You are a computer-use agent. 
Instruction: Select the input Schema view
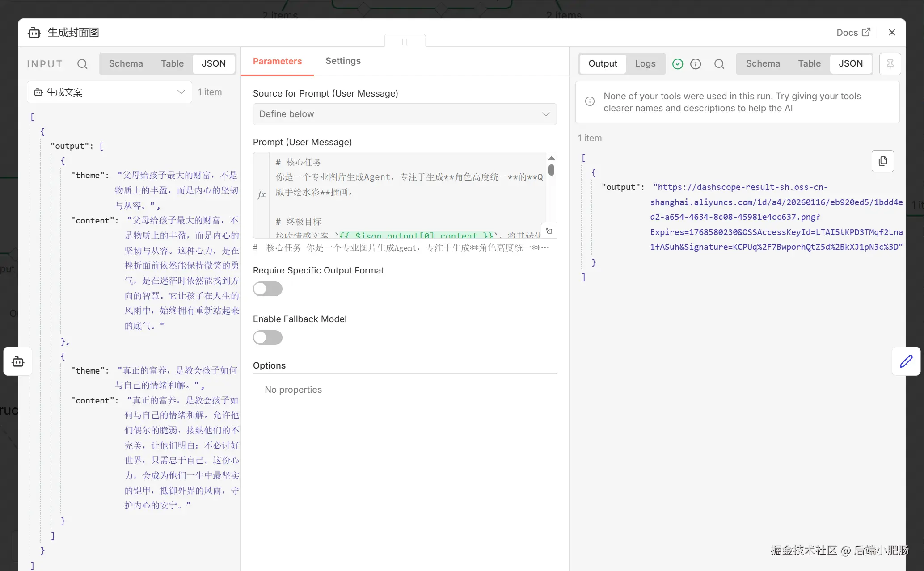[126, 63]
